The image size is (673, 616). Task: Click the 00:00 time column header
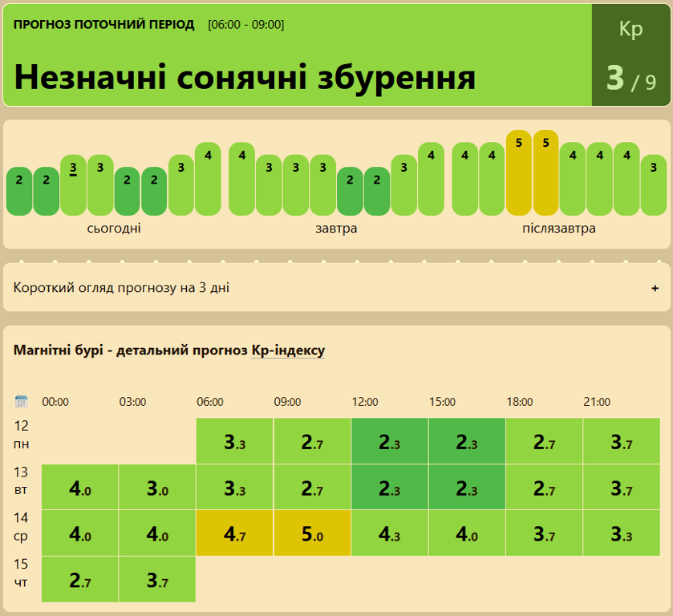[x=55, y=402]
